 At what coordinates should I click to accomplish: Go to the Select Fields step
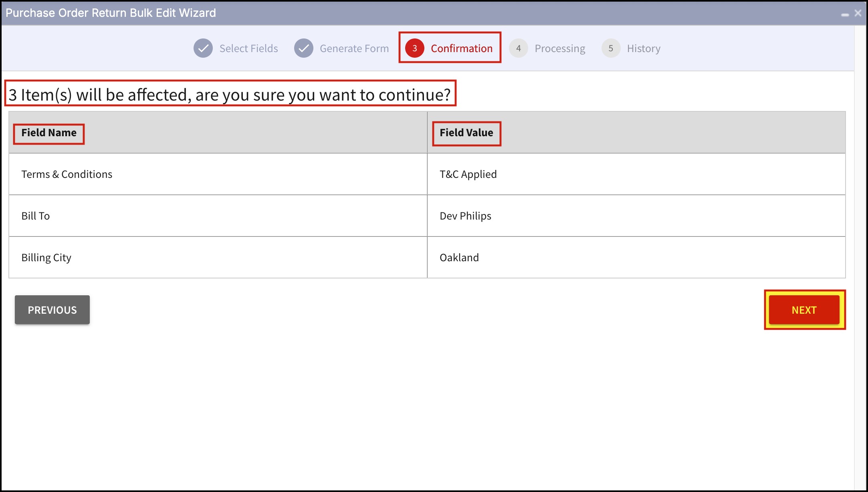(x=248, y=48)
